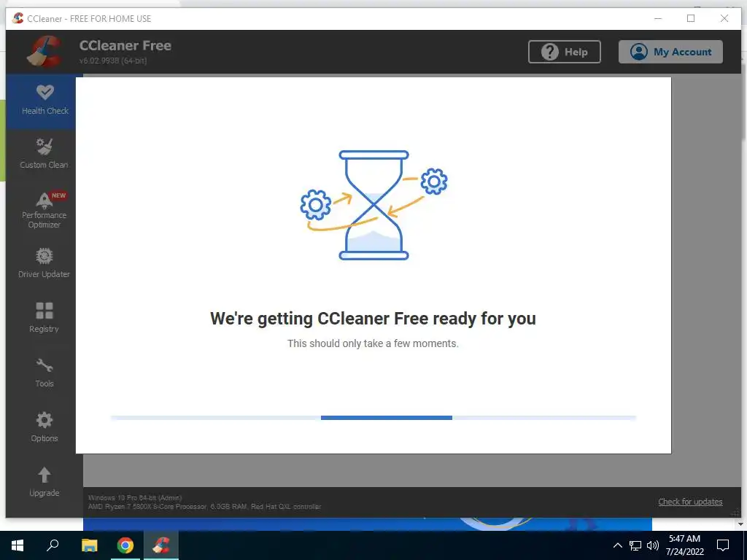Viewport: 747px width, 560px height.
Task: Open network status tray icon
Action: click(635, 545)
